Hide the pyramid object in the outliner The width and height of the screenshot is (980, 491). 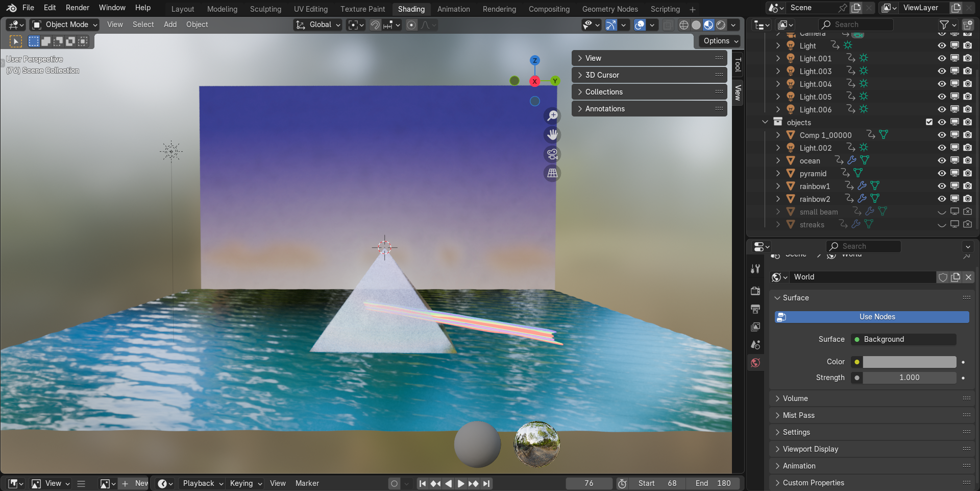tap(942, 174)
